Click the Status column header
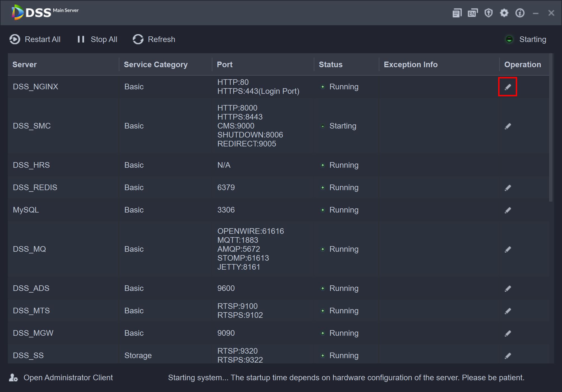 coord(331,65)
